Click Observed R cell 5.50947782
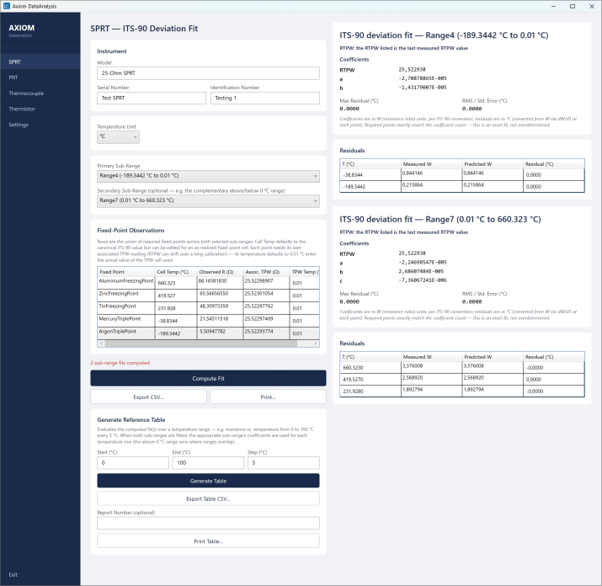This screenshot has width=602, height=586. pos(220,333)
